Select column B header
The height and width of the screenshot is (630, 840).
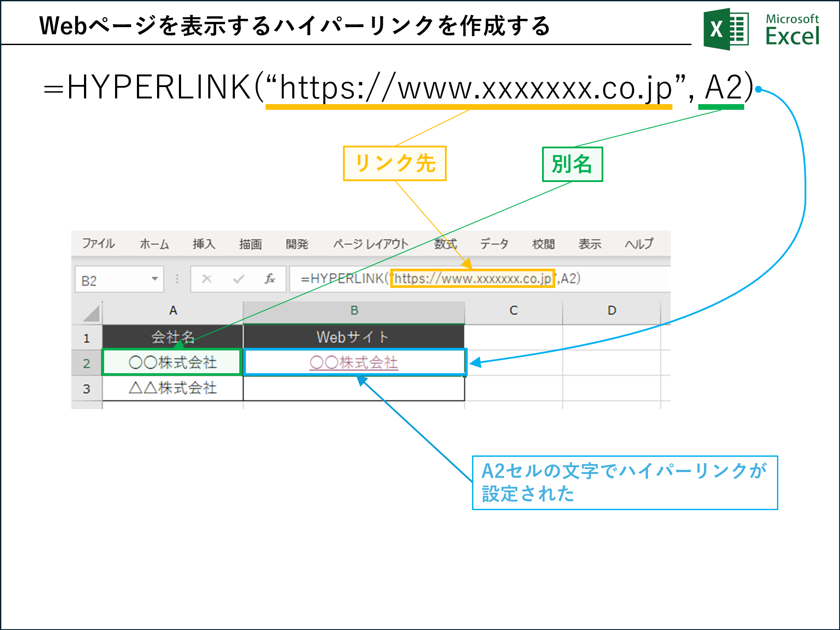tap(354, 311)
